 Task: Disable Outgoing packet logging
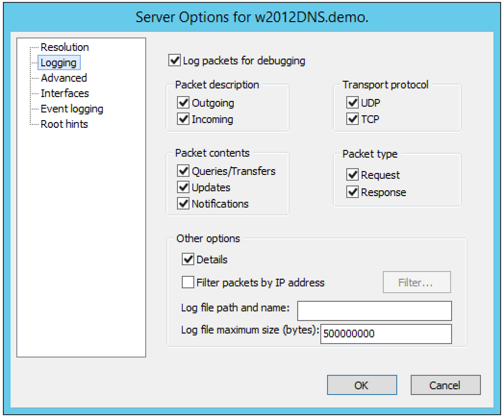183,103
